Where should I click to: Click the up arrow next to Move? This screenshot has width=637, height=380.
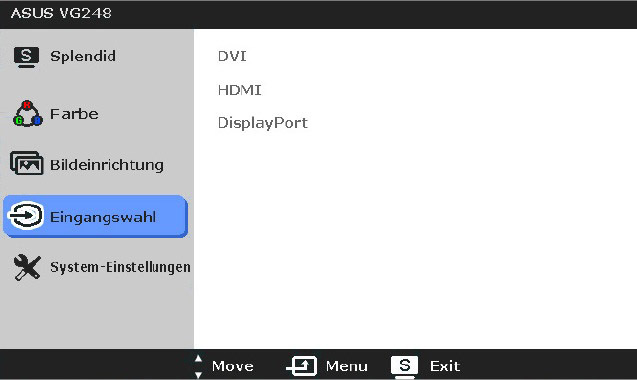click(198, 359)
